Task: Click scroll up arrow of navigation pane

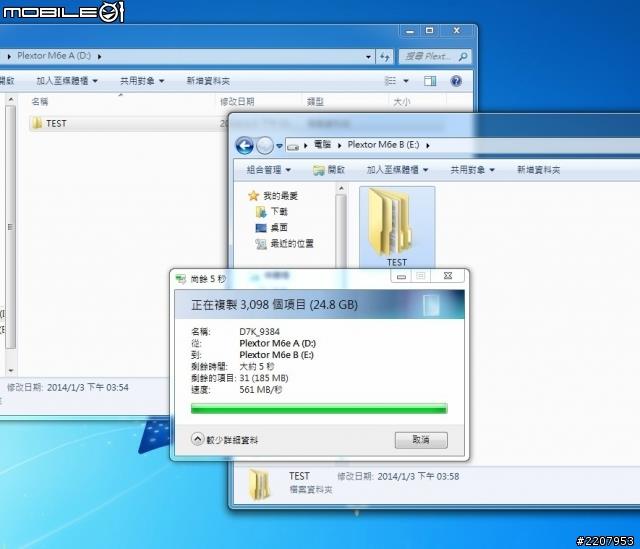Action: click(341, 188)
